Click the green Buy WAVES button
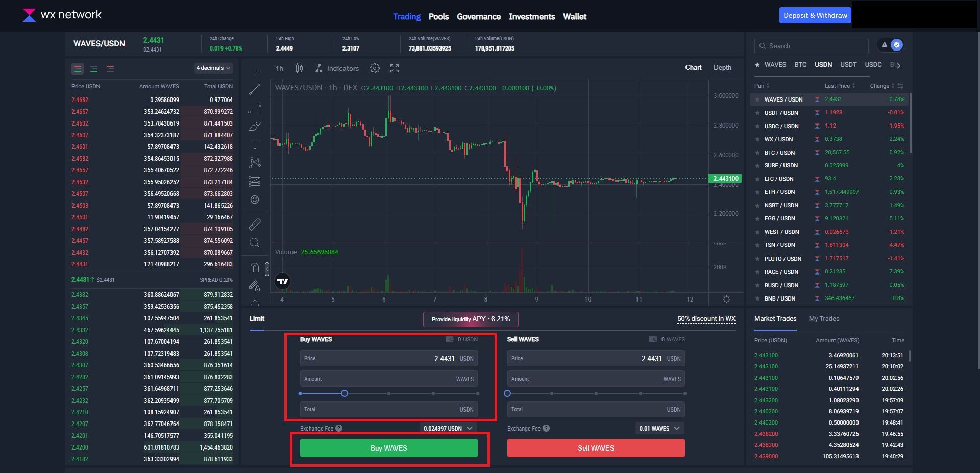Viewport: 980px width, 473px height. (389, 448)
